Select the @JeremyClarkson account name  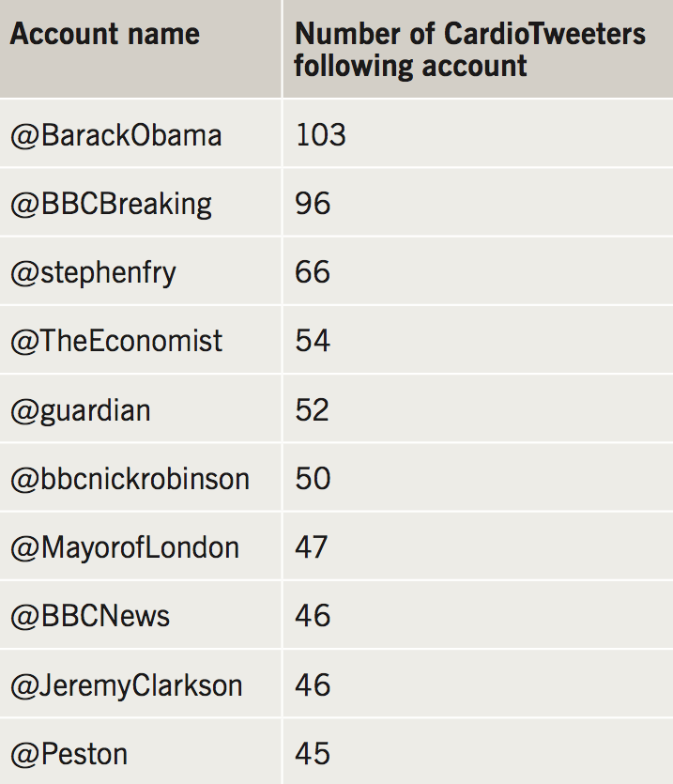126,685
